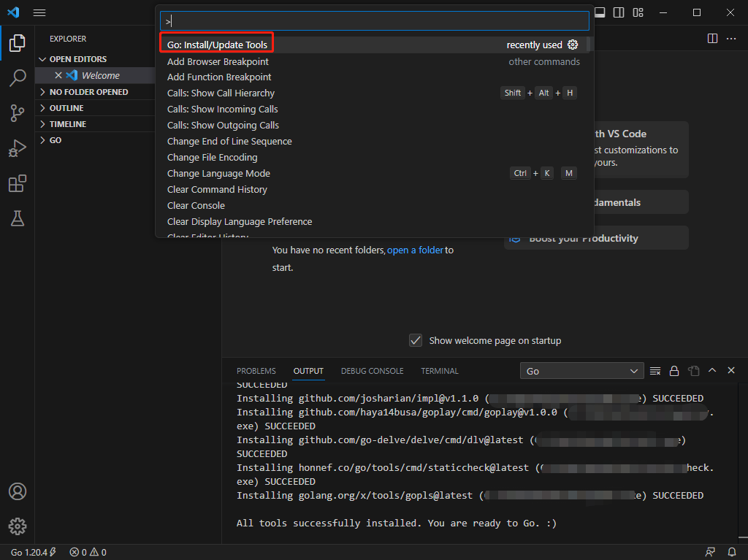
Task: Select Add Function Breakpoint command
Action: pos(373,77)
